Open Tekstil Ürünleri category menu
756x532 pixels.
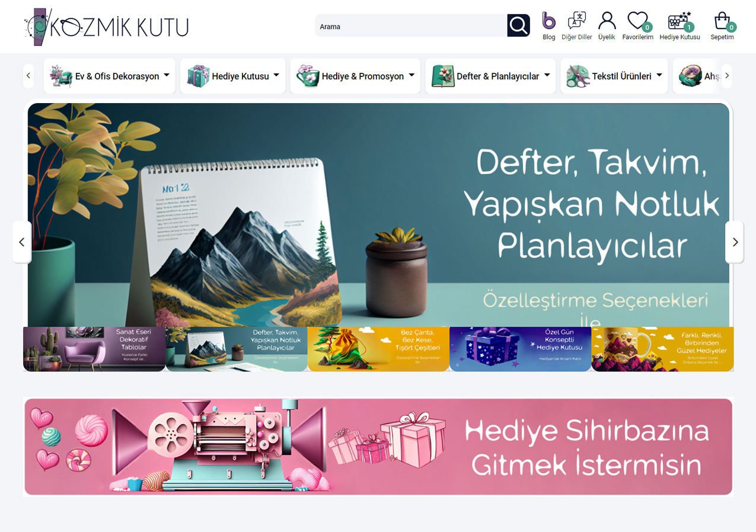pos(614,76)
